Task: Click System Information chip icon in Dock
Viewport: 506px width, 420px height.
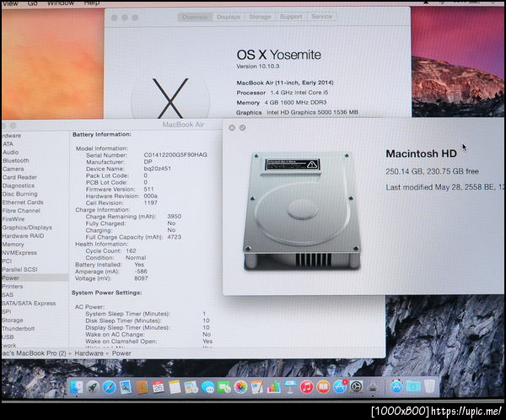Action: tap(373, 387)
